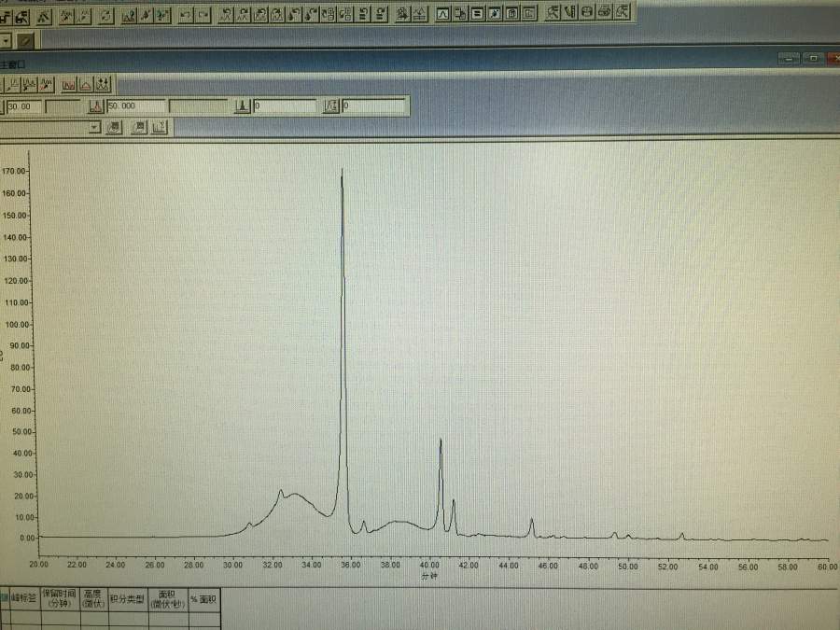The height and width of the screenshot is (630, 840).
Task: Click the axis scale icon at row end
Action: (159, 127)
